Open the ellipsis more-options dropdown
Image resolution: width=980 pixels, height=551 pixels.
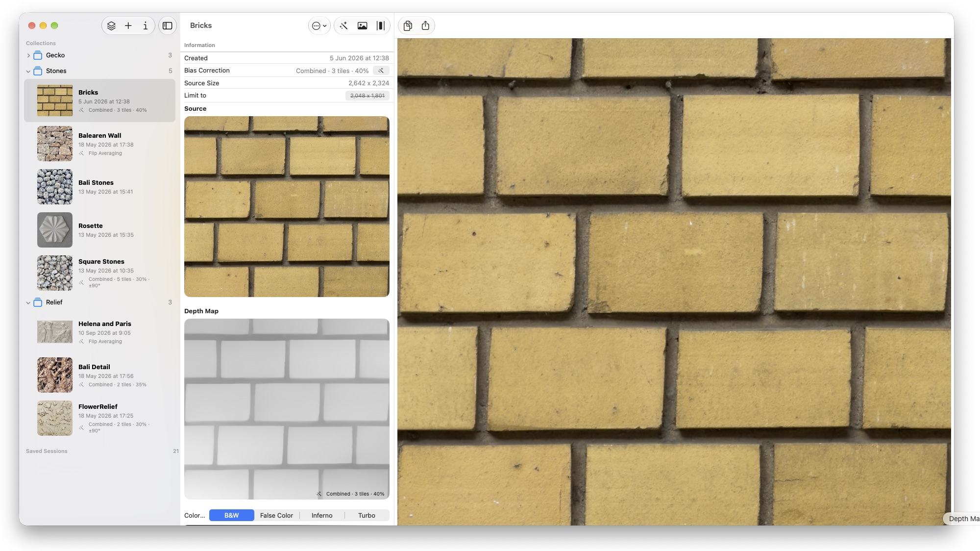coord(319,25)
